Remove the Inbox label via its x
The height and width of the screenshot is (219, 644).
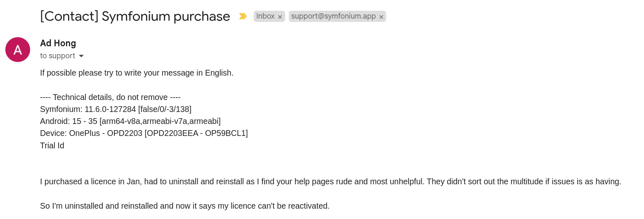coord(280,17)
